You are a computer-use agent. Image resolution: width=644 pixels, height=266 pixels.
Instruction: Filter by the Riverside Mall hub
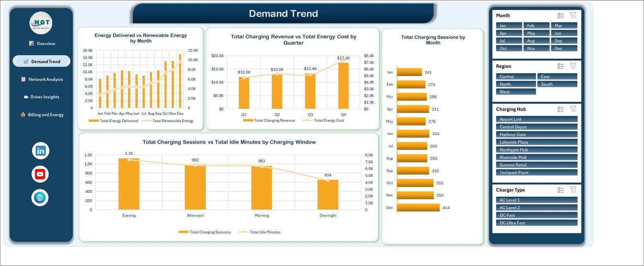click(x=537, y=157)
